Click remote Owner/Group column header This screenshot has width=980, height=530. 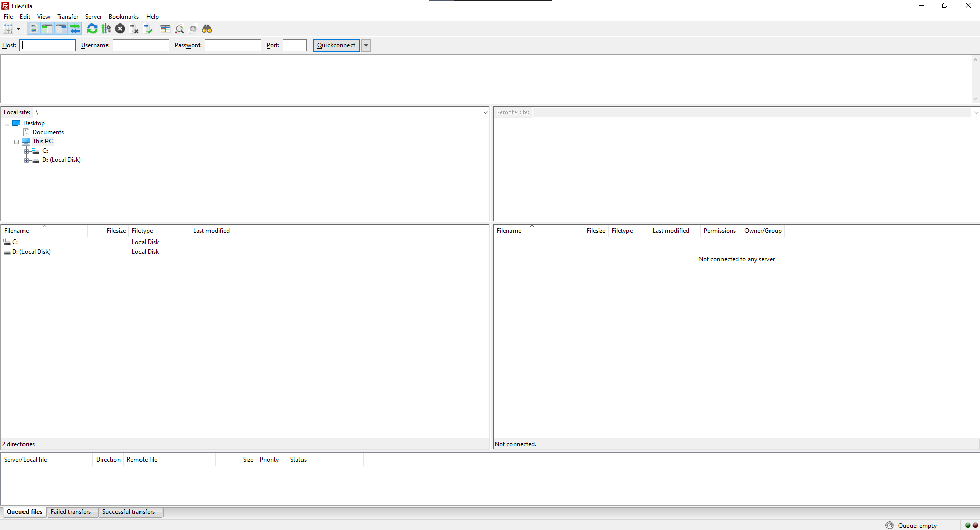763,231
